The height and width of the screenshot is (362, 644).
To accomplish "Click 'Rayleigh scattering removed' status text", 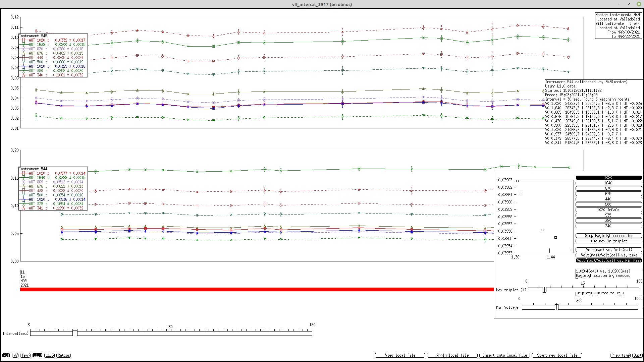I will pos(603,276).
